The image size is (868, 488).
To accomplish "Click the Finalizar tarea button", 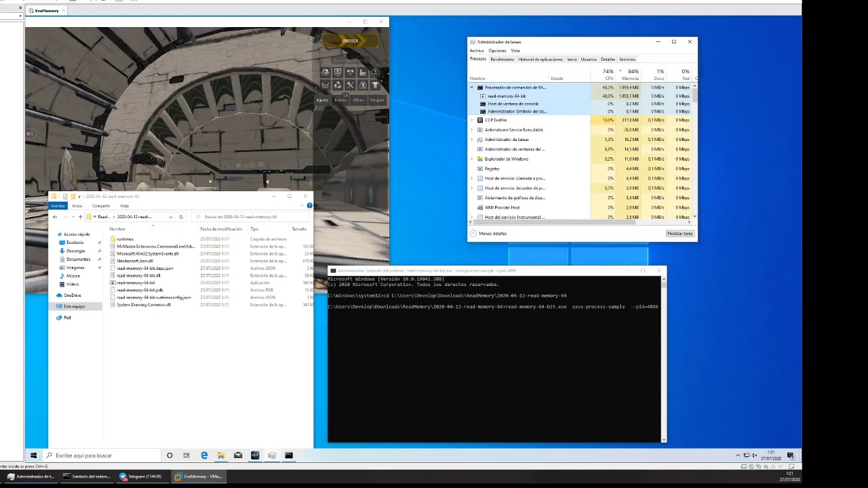I will 679,234.
